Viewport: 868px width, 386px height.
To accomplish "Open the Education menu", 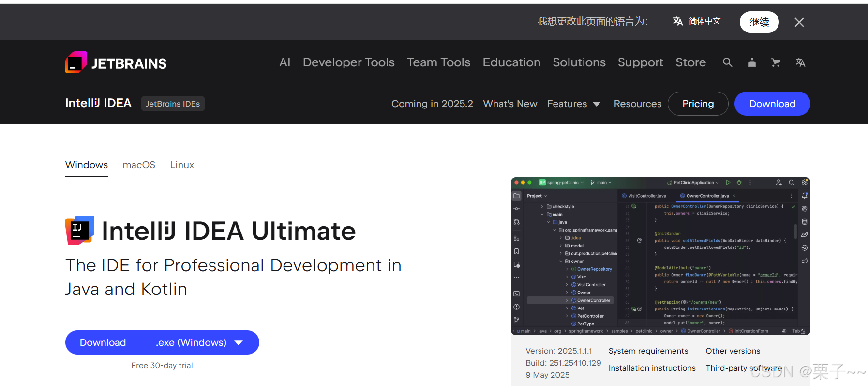I will (x=511, y=62).
